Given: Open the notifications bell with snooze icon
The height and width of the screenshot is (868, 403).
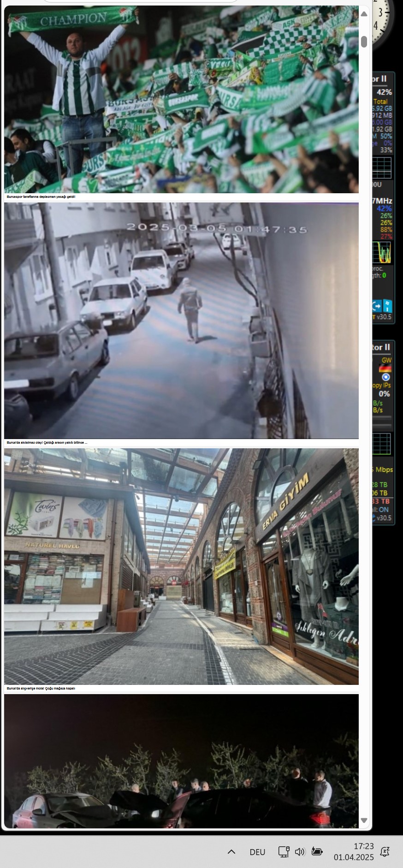Looking at the screenshot, I should [x=385, y=852].
